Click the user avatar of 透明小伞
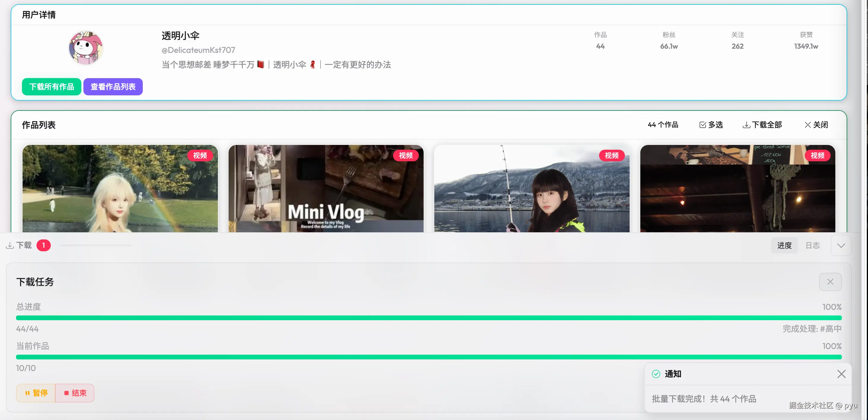868x420 pixels. tap(85, 48)
